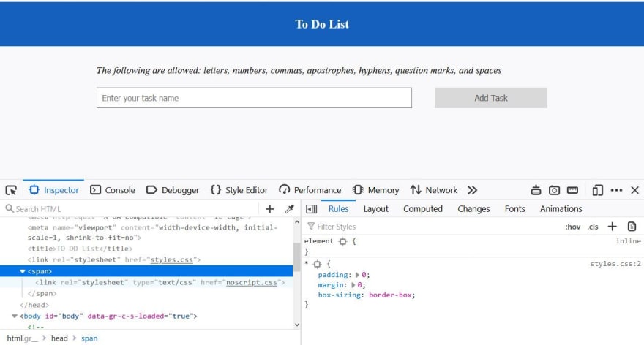
Task: Show more developer tools via chevrons
Action: tap(472, 190)
